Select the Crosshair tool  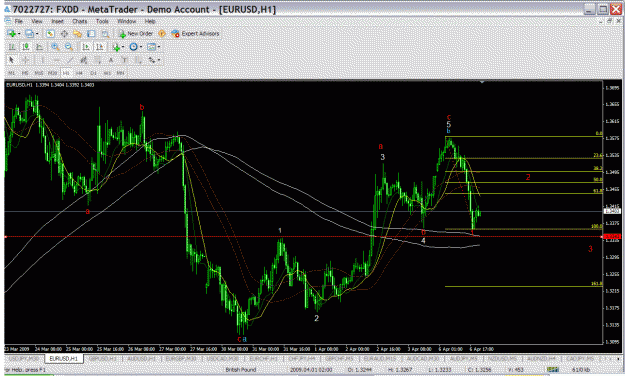pyautogui.click(x=26, y=60)
